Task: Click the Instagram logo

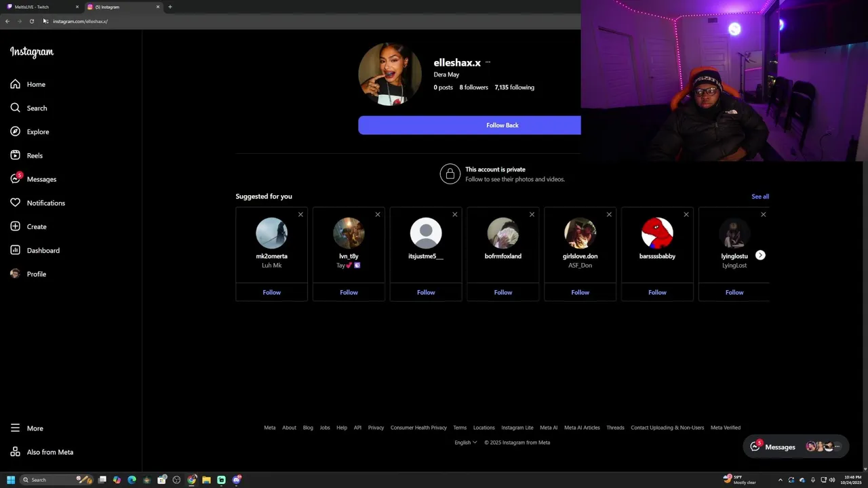Action: point(32,52)
